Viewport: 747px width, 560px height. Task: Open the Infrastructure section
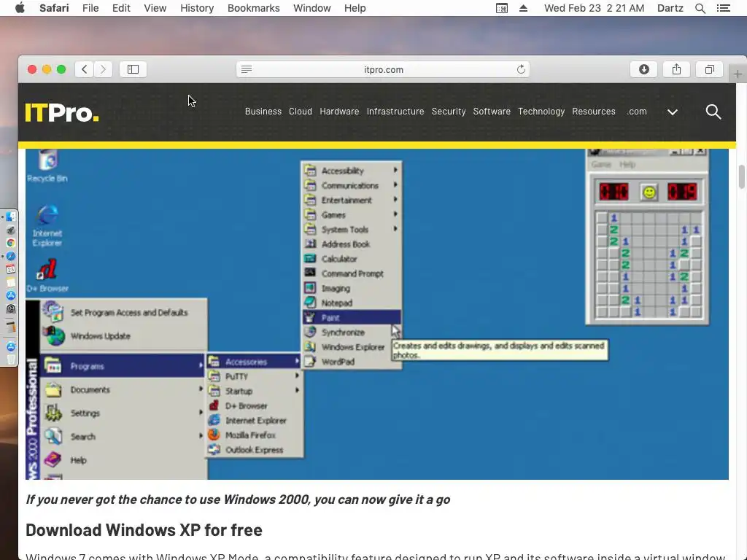pos(395,112)
